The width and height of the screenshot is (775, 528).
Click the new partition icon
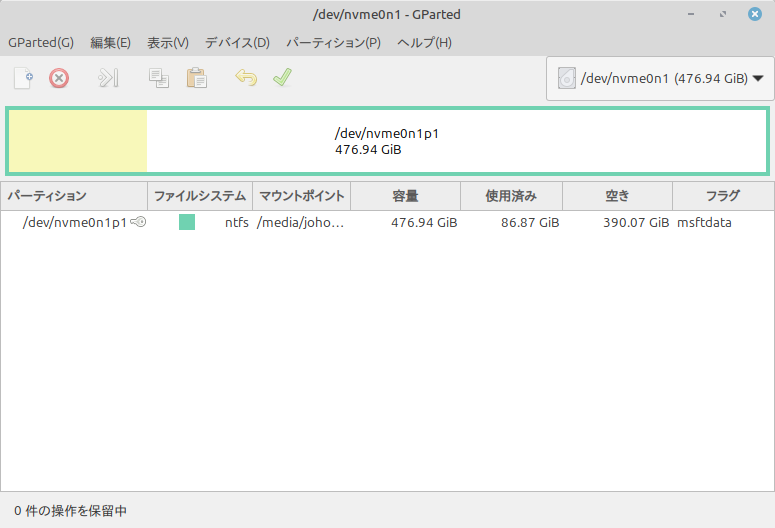pos(23,78)
